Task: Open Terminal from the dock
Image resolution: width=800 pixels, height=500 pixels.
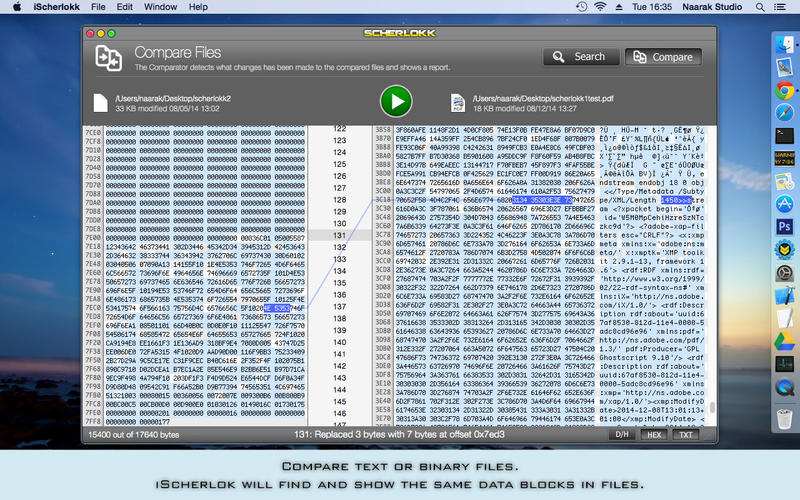Action: (x=784, y=136)
